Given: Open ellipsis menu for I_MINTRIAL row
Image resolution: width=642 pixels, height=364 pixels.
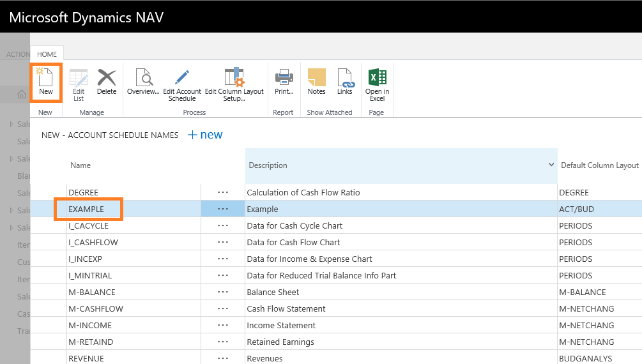Looking at the screenshot, I should pos(223,275).
